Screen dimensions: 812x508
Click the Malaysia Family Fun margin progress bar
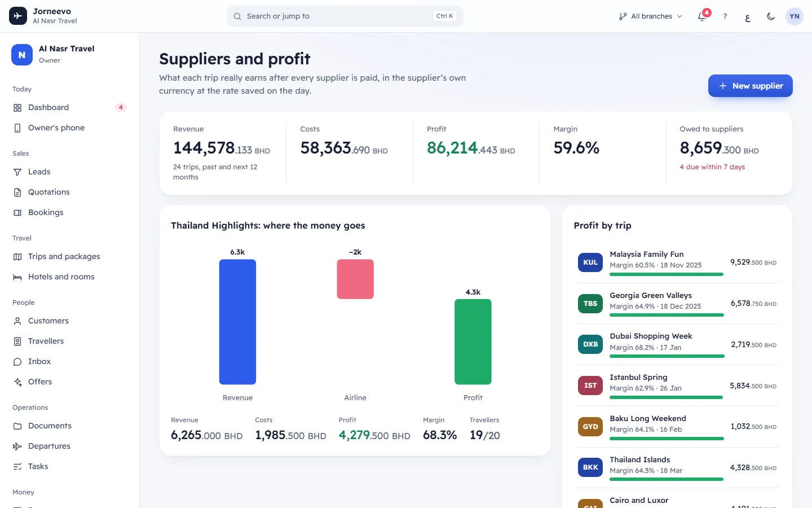tap(667, 274)
